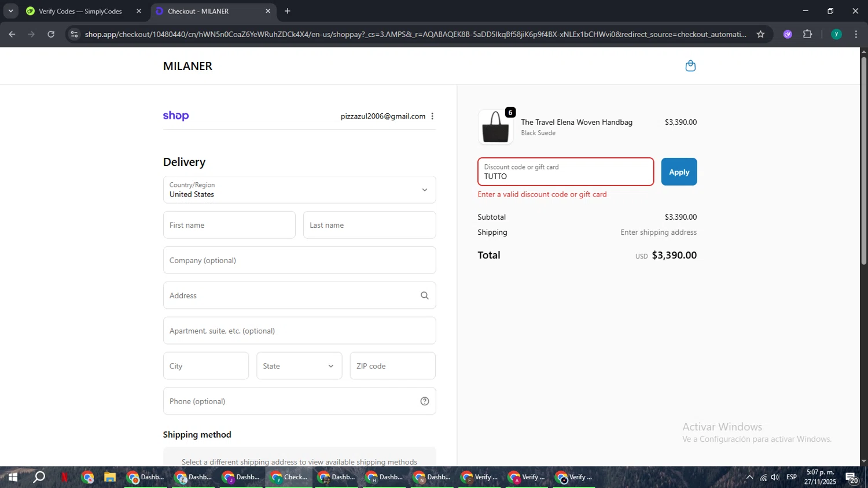Bookmark this page with the star

coord(760,34)
